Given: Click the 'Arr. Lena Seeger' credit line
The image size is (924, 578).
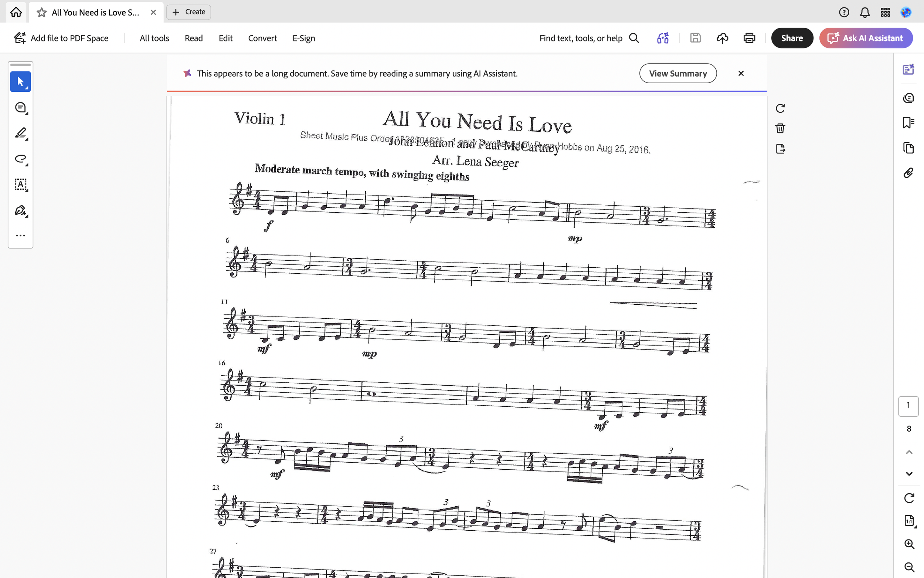Looking at the screenshot, I should 476,161.
